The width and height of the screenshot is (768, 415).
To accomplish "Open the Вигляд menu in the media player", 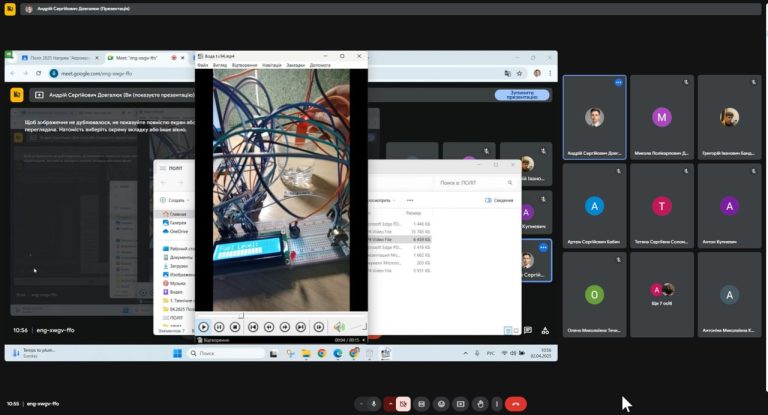I will [220, 65].
